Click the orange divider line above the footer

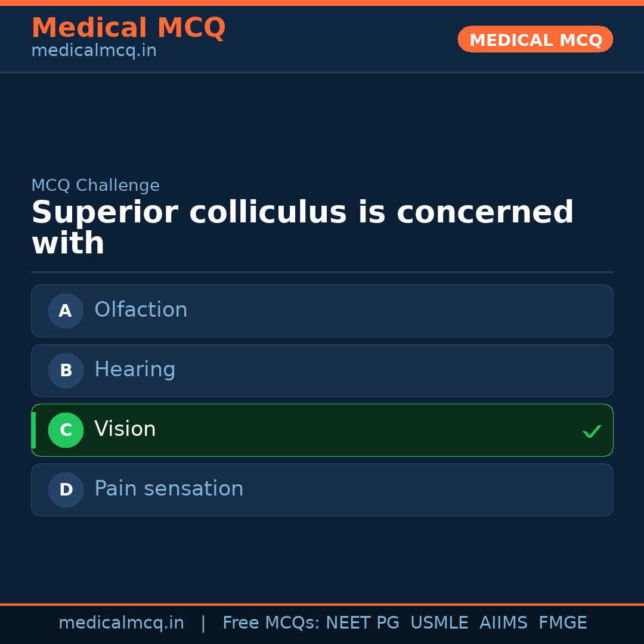[x=322, y=603]
